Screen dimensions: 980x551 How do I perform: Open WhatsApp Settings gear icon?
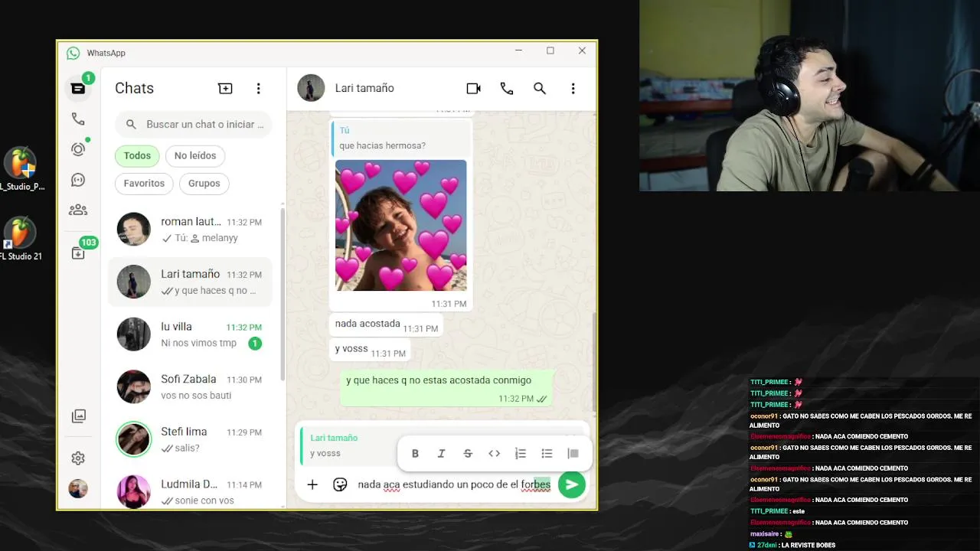tap(78, 458)
